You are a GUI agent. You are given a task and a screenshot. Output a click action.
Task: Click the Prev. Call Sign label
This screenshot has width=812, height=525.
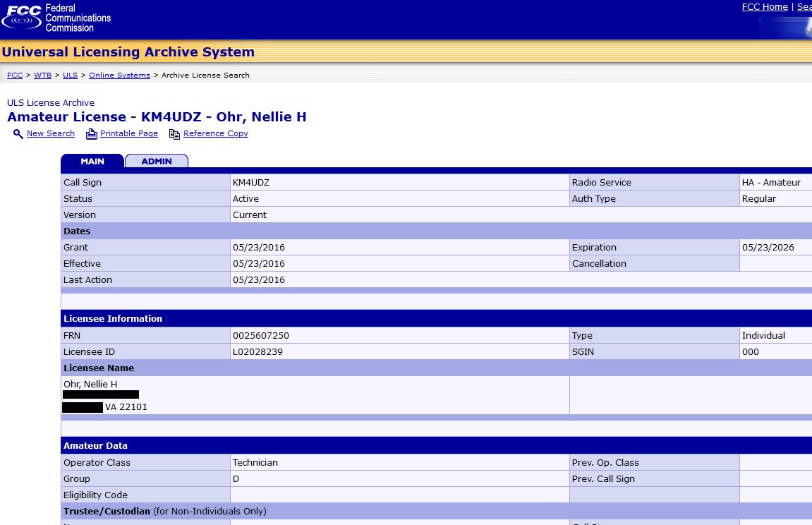[603, 479]
